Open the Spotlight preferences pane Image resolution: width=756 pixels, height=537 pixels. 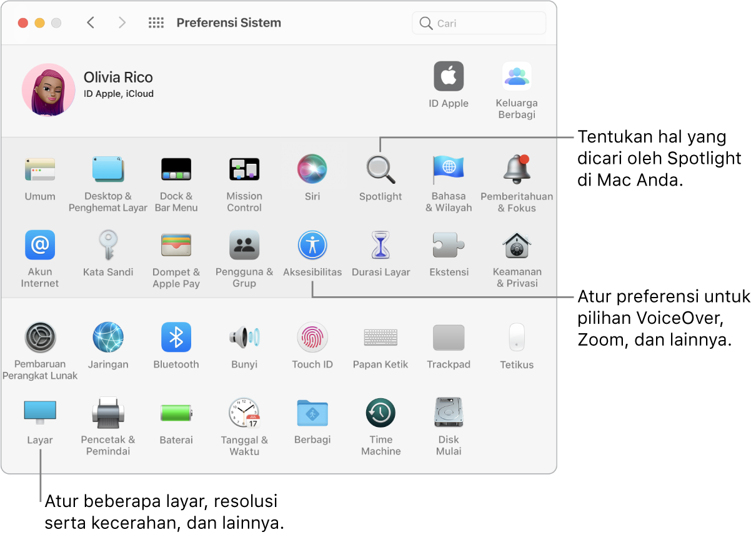point(380,170)
